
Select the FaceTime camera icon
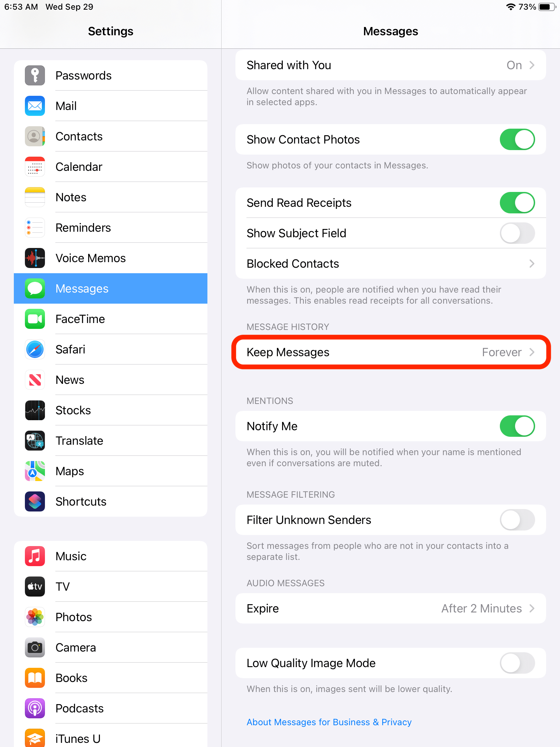35,319
